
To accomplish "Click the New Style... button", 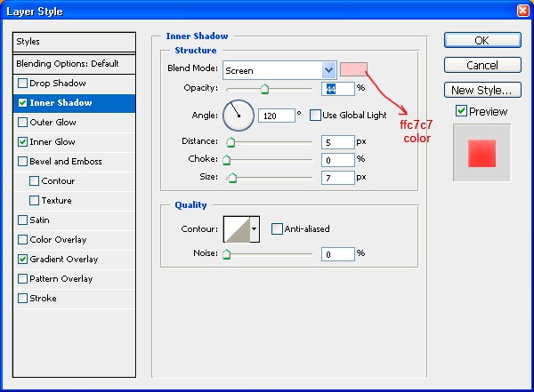I will coord(482,90).
